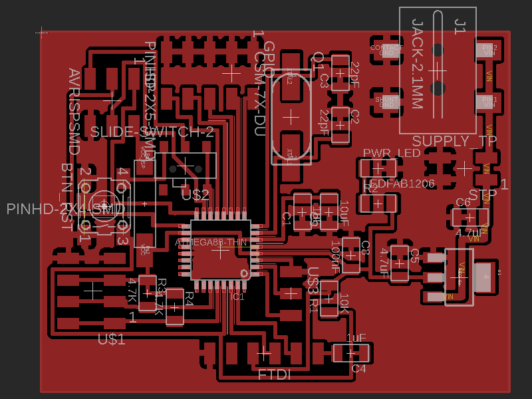Click the U$2 switch label
The width and height of the screenshot is (532, 399).
(195, 195)
